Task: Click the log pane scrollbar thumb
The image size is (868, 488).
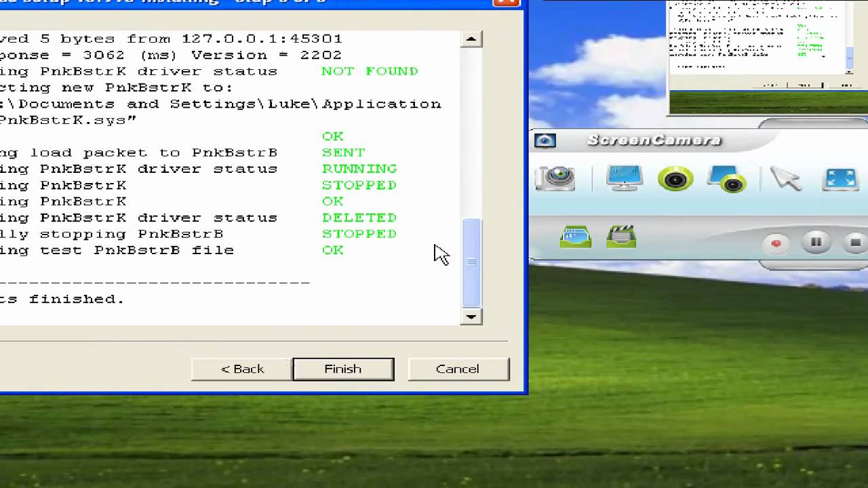Action: 471,262
